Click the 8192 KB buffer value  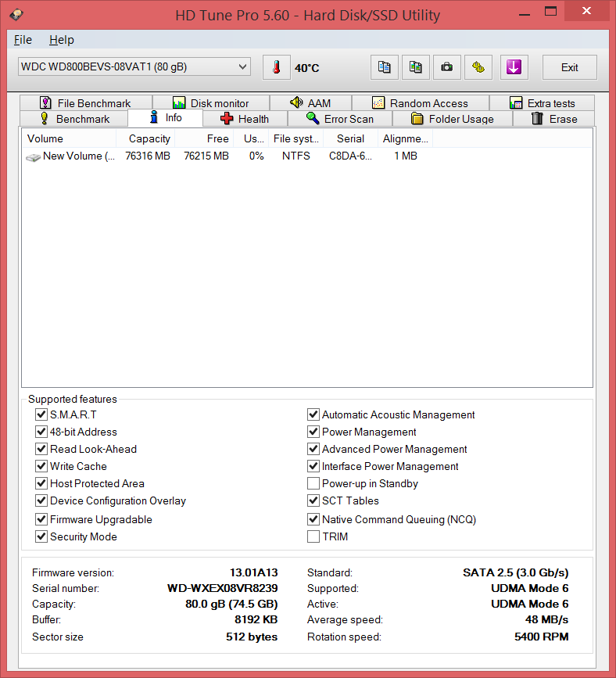click(256, 619)
